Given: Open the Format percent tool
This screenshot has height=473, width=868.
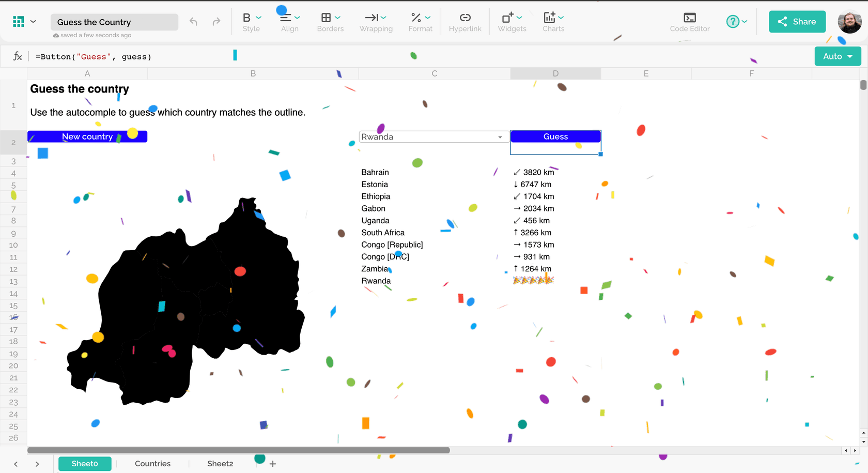Looking at the screenshot, I should click(416, 18).
